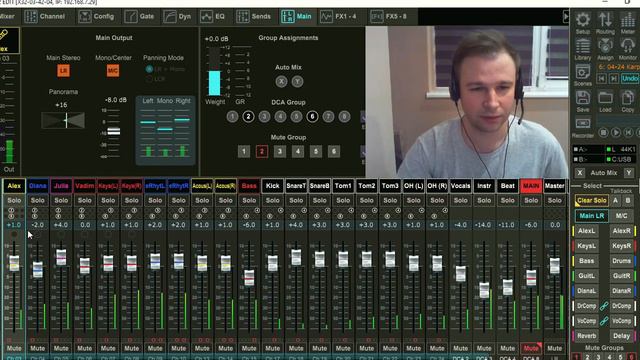Toggle DCA Group 2 assignment
The height and width of the screenshot is (360, 640).
click(248, 117)
